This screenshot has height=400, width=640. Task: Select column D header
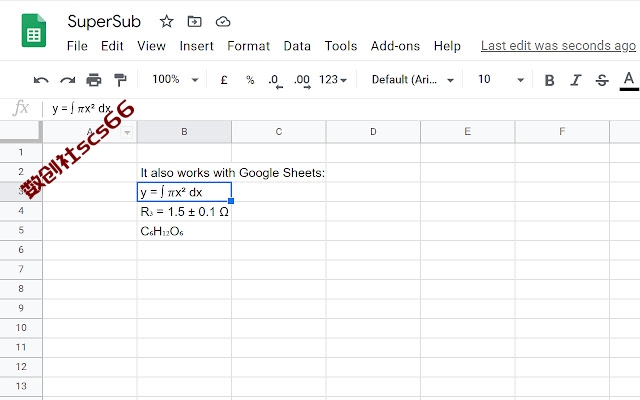pos(373,132)
